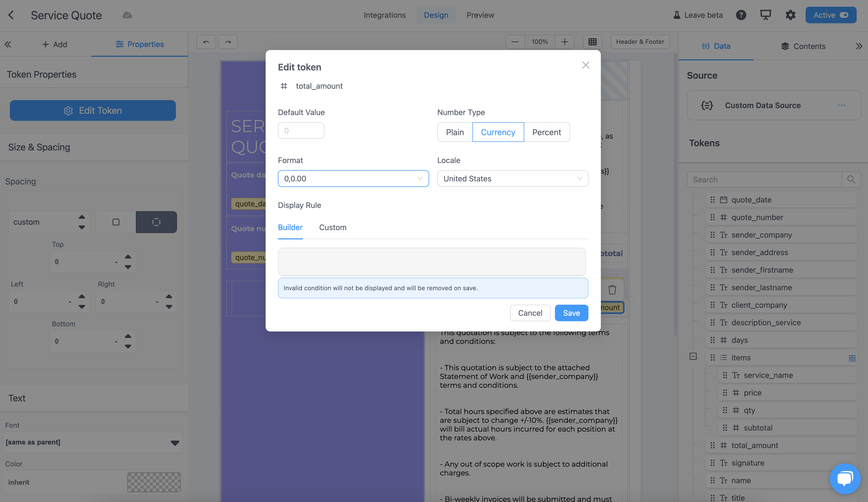Click the Cancel button
The image size is (868, 502).
(530, 313)
